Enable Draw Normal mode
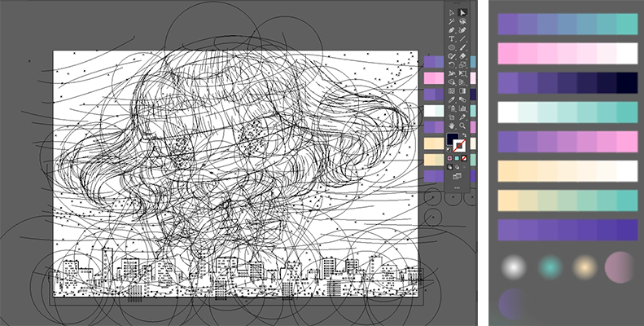Screen dimensions: 644x326 click(449, 167)
